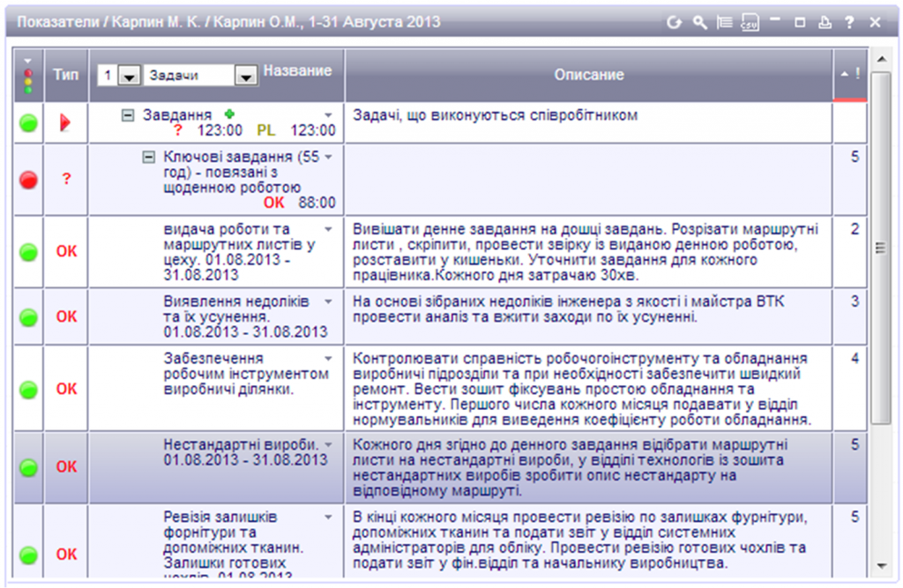This screenshot has width=903, height=588.
Task: Minimize the Показатели window
Action: 774,21
